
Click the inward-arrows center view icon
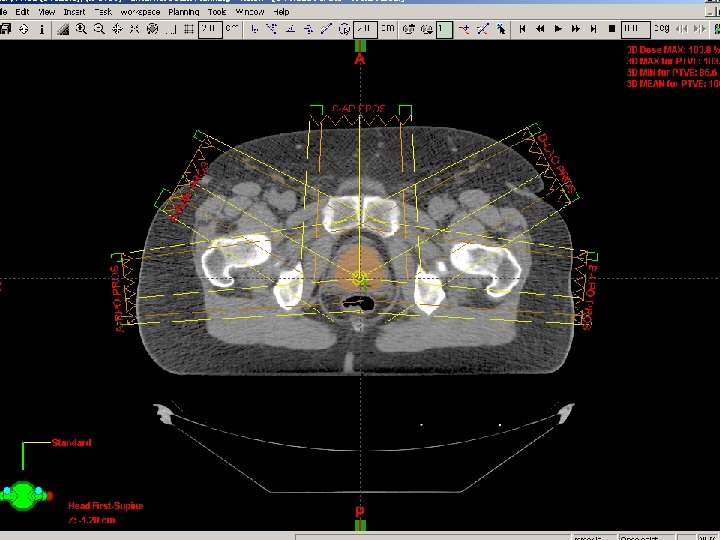tap(135, 29)
